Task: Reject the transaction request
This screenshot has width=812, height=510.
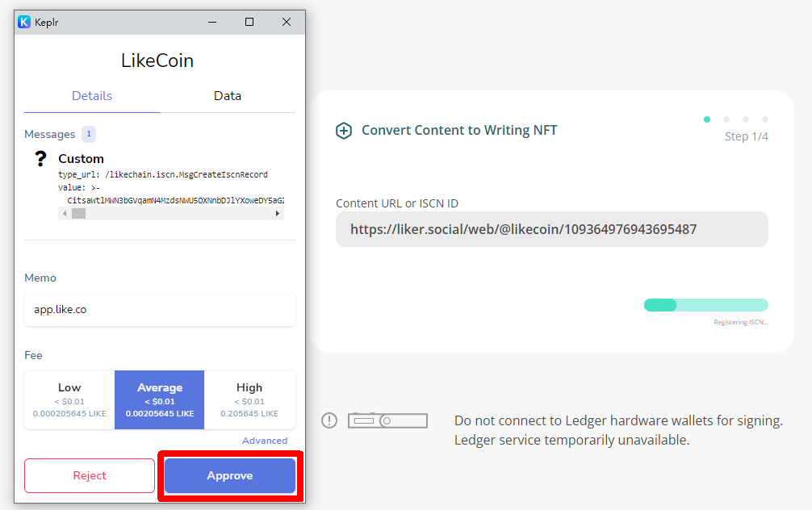Action: (x=90, y=475)
